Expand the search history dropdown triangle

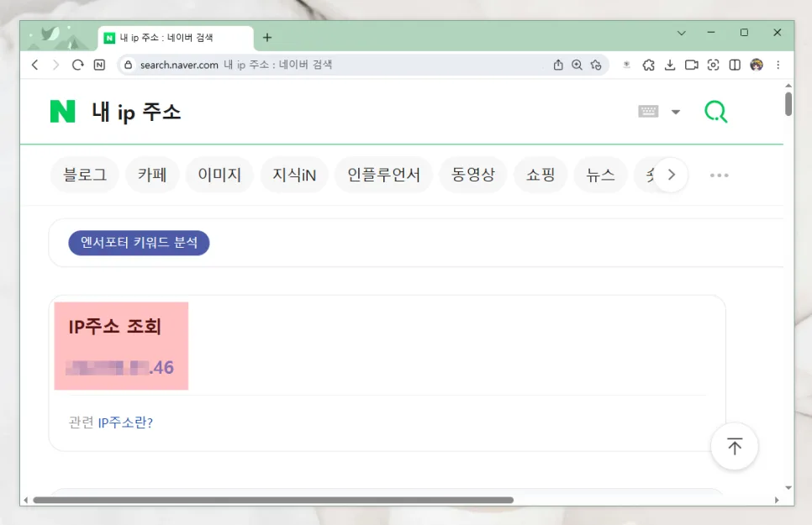[676, 112]
